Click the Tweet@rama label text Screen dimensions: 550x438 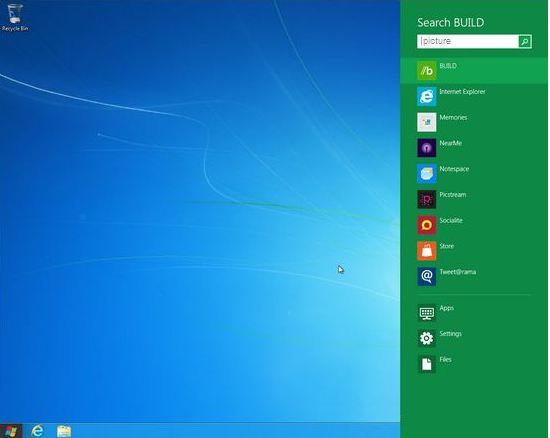(x=458, y=272)
